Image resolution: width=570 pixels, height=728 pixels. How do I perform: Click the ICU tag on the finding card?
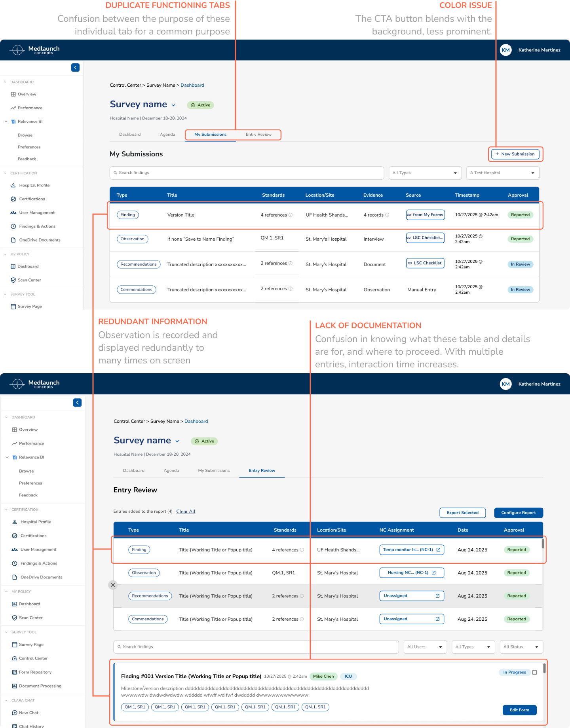(348, 677)
